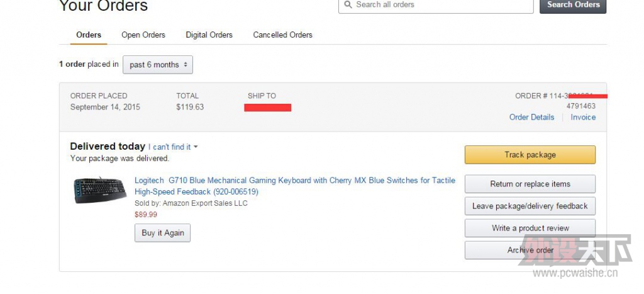
Task: Click the Search Orders button
Action: 573,5
